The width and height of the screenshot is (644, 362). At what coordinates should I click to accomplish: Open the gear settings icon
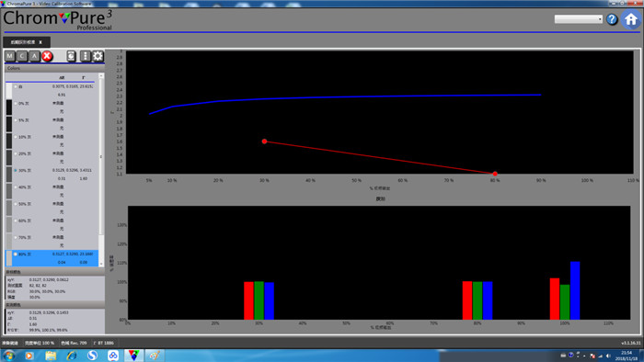[x=98, y=56]
